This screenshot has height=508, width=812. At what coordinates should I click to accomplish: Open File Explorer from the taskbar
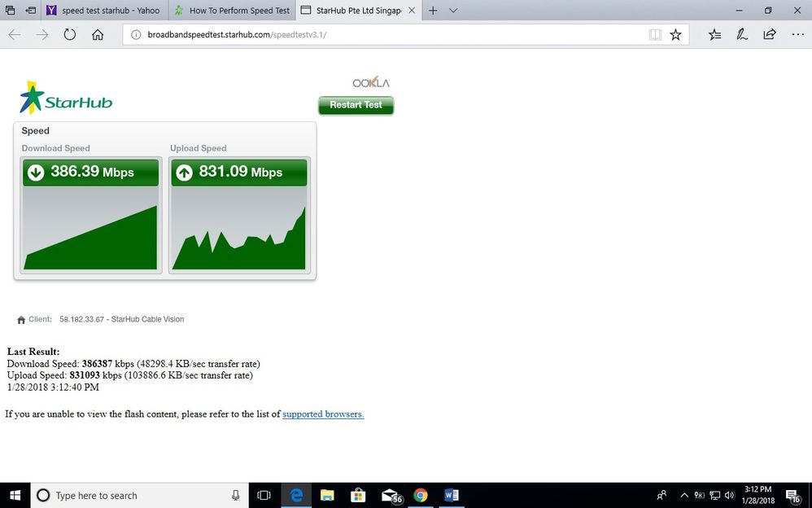click(x=327, y=496)
